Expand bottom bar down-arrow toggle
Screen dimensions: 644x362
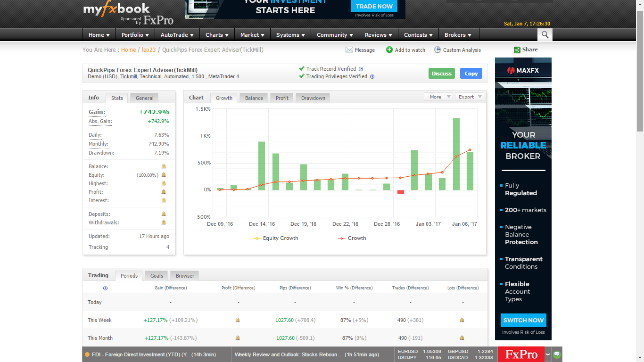pos(548,354)
